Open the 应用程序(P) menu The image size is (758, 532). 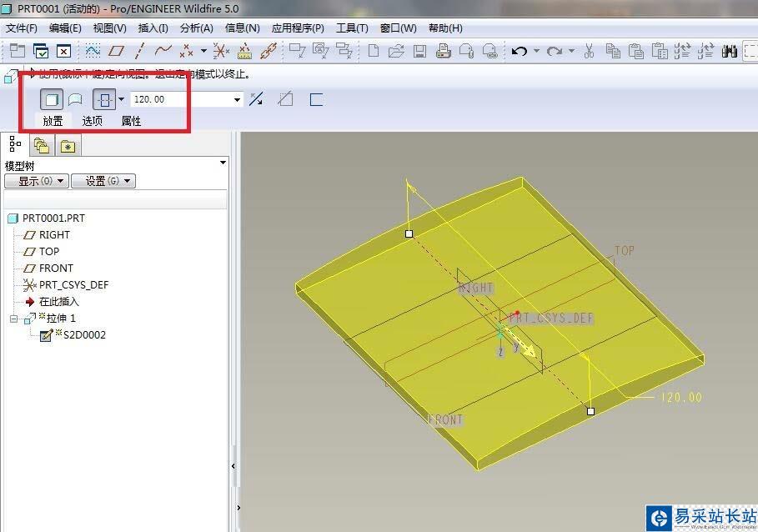298,28
